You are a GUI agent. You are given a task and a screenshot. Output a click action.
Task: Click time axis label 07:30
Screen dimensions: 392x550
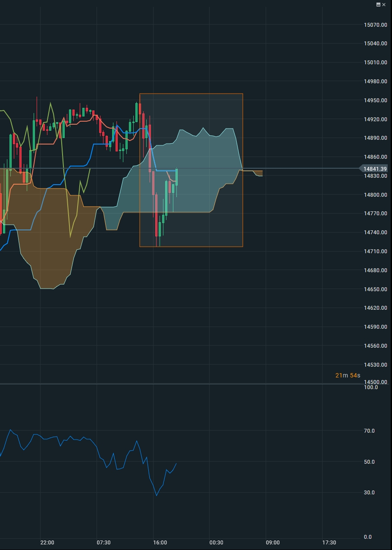pyautogui.click(x=103, y=543)
